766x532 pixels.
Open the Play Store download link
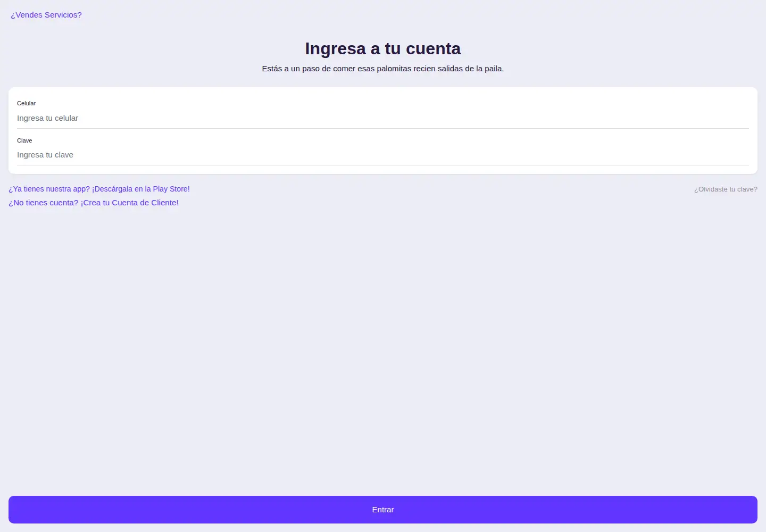(99, 189)
